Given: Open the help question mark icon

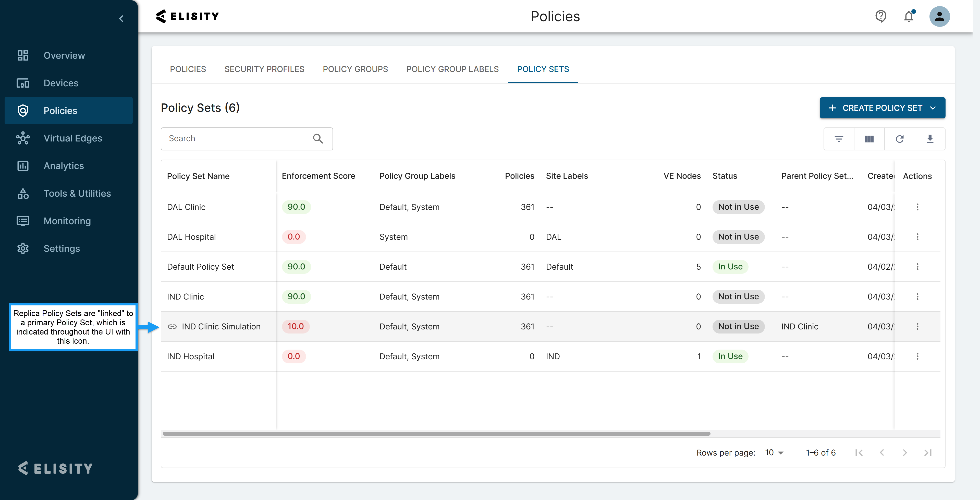Looking at the screenshot, I should 881,16.
